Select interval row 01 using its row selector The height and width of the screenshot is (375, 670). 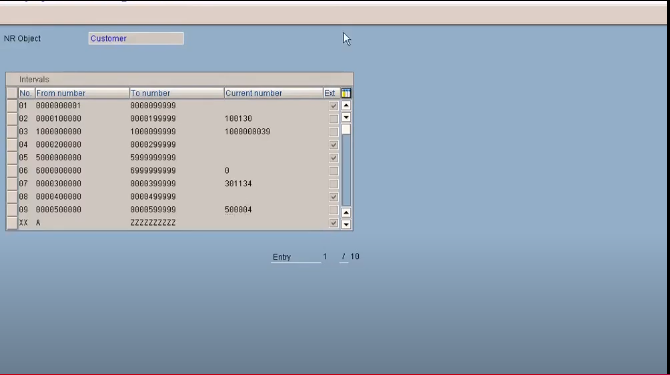(12, 105)
